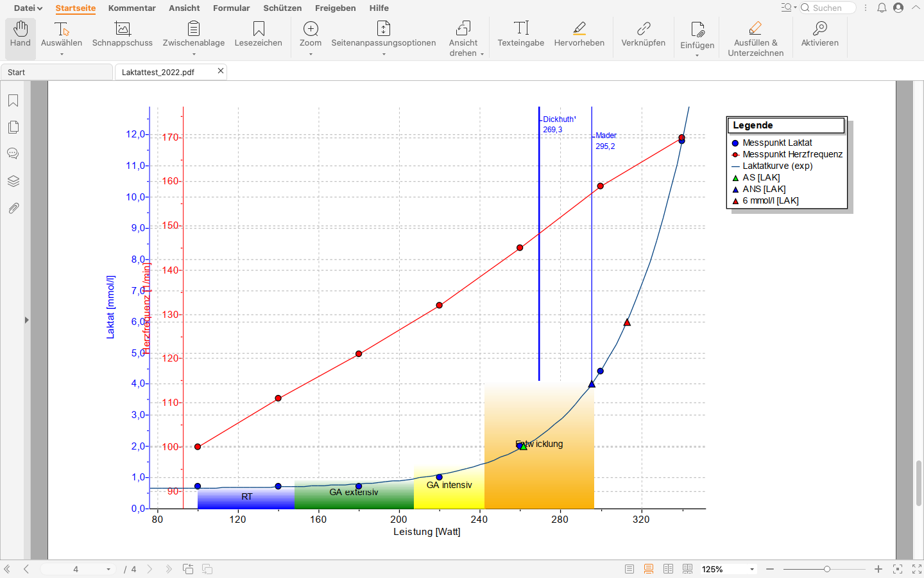Image resolution: width=924 pixels, height=578 pixels.
Task: Click the zoom slider handle
Action: (826, 569)
